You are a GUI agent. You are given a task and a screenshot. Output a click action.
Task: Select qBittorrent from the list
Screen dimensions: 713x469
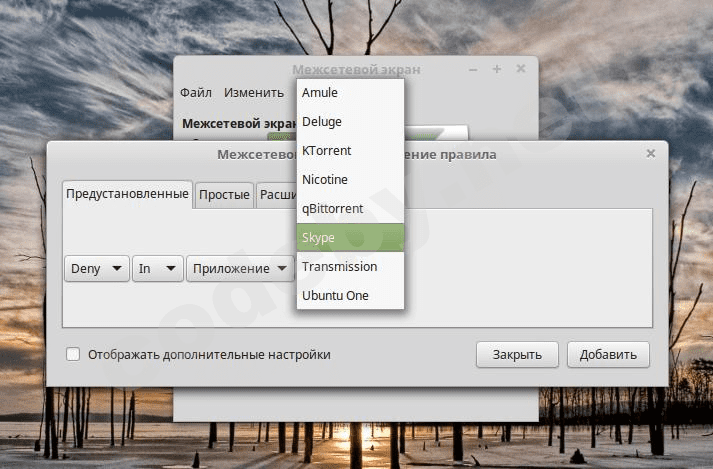(350, 209)
